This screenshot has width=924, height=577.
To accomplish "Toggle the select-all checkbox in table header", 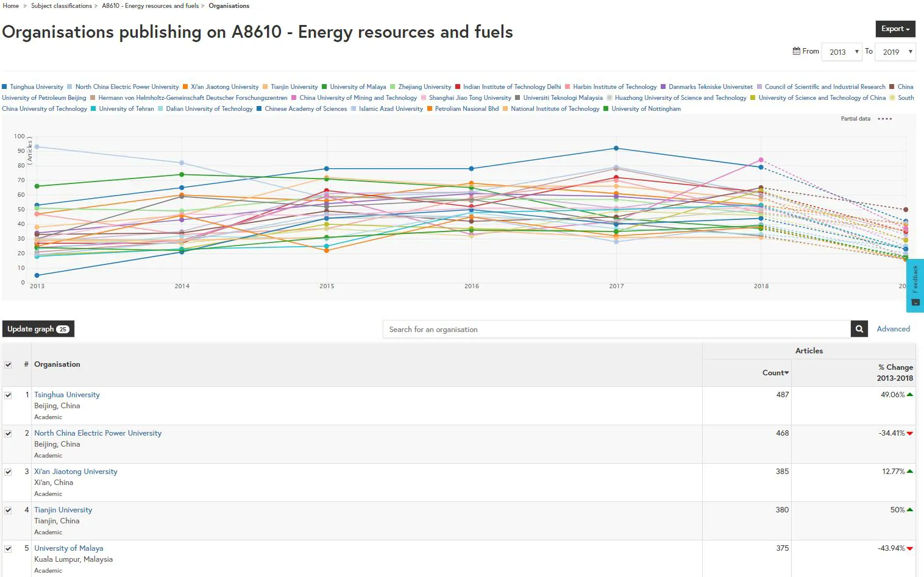I will click(x=9, y=364).
